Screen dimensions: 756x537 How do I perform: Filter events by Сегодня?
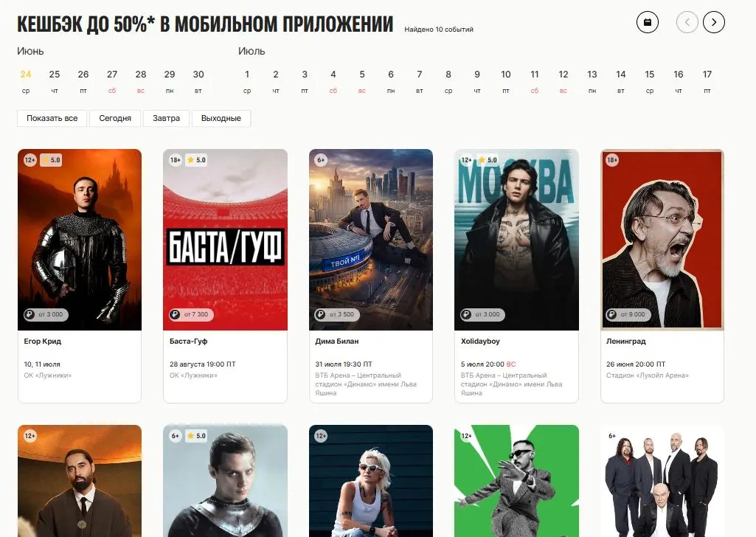point(115,118)
